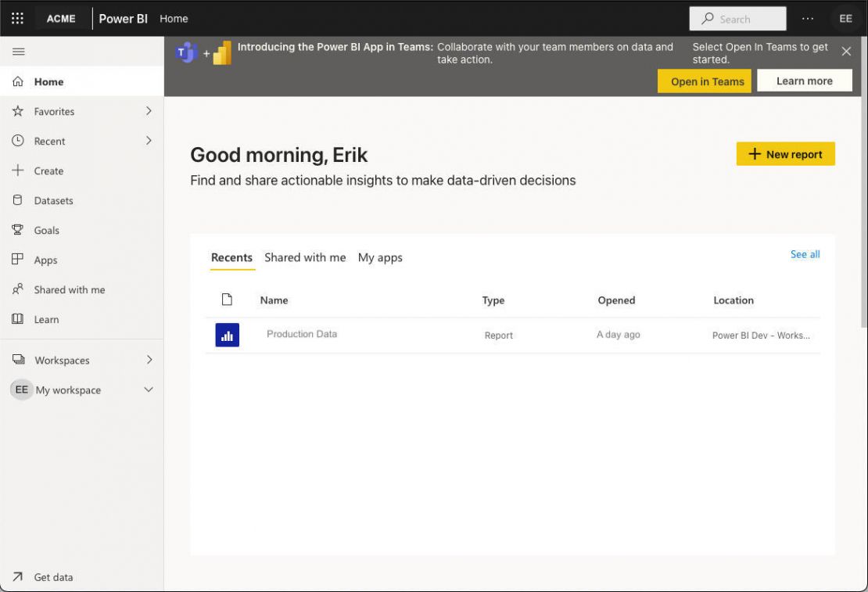Open the Apps icon in sidebar
This screenshot has width=868, height=592.
click(17, 260)
